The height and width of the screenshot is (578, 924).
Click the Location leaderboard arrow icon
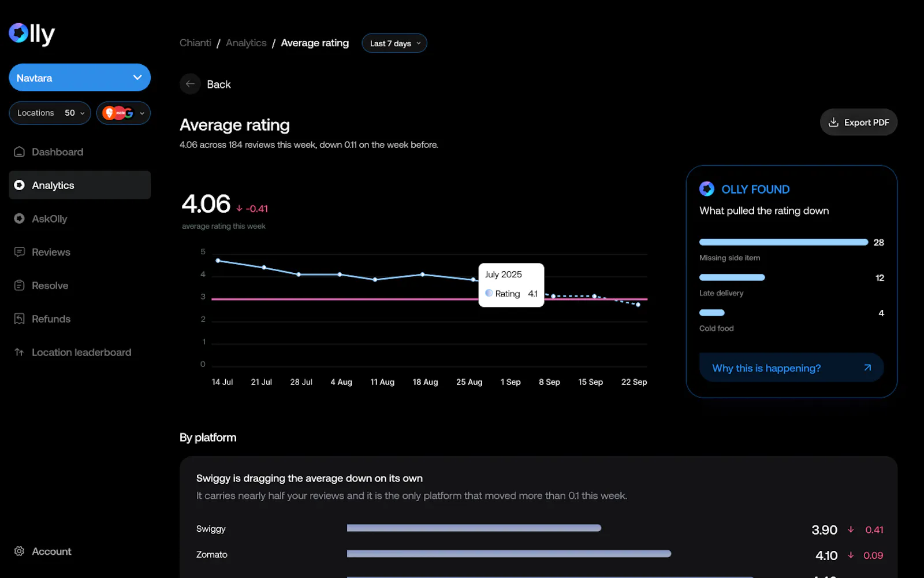(20, 353)
